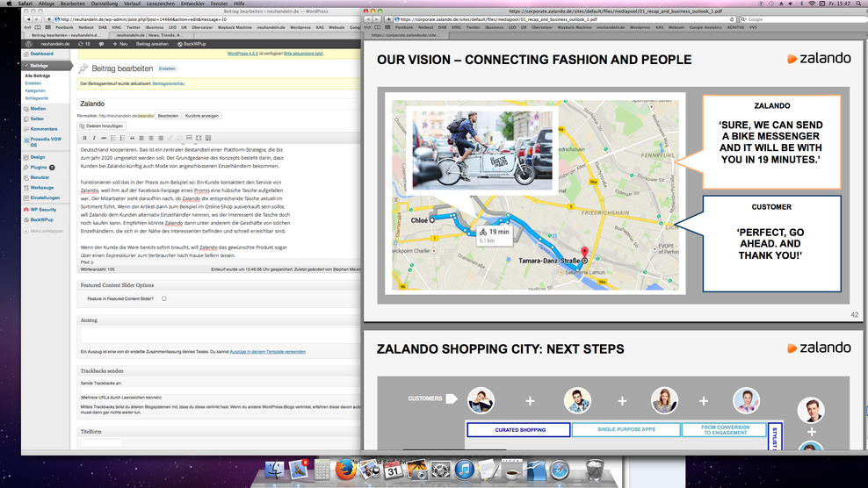The image size is (868, 488).
Task: Open Schlagworte submenu link
Action: pyautogui.click(x=37, y=98)
